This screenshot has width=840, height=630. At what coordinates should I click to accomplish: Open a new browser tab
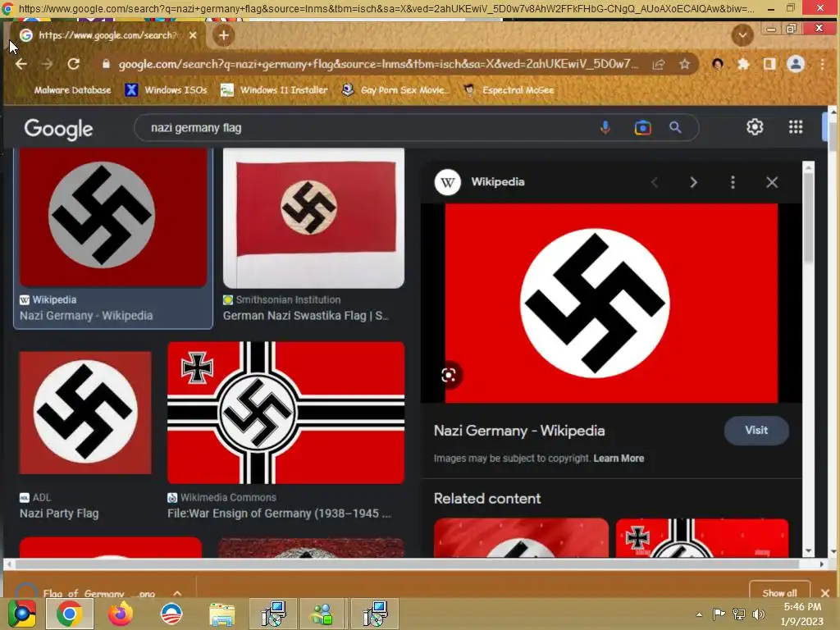coord(223,35)
